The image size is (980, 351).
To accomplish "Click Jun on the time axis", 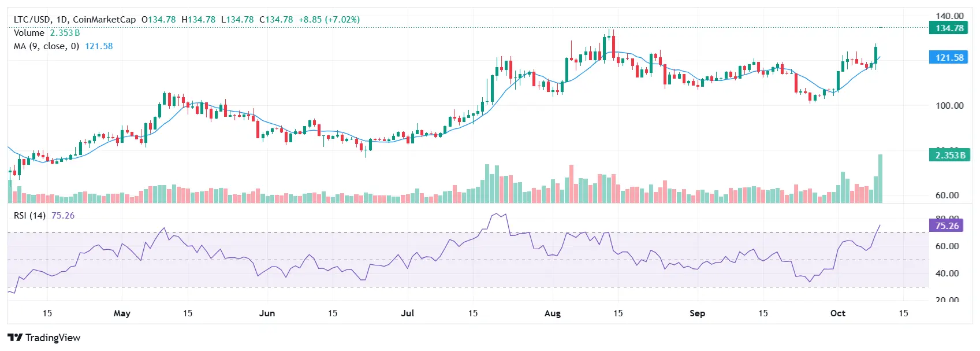I will (x=267, y=313).
